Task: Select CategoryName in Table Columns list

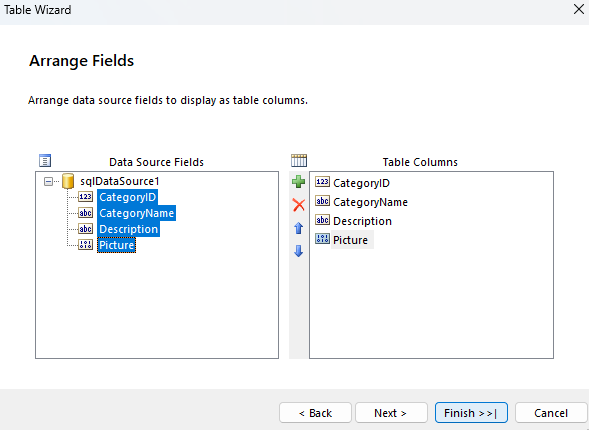Action: 370,202
